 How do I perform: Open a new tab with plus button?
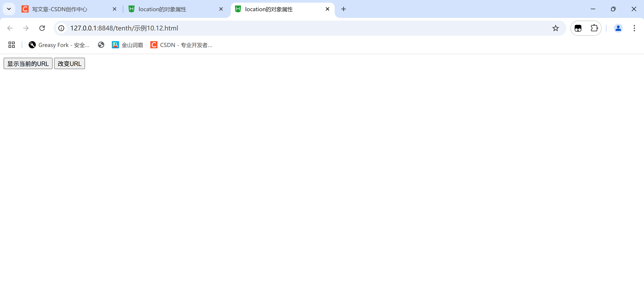pos(344,9)
